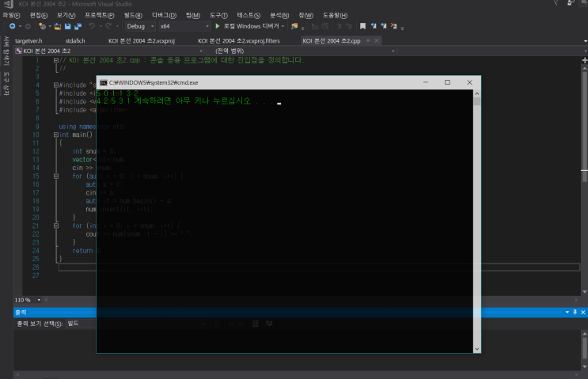Click the save all files icon
The image size is (588, 379).
78,26
